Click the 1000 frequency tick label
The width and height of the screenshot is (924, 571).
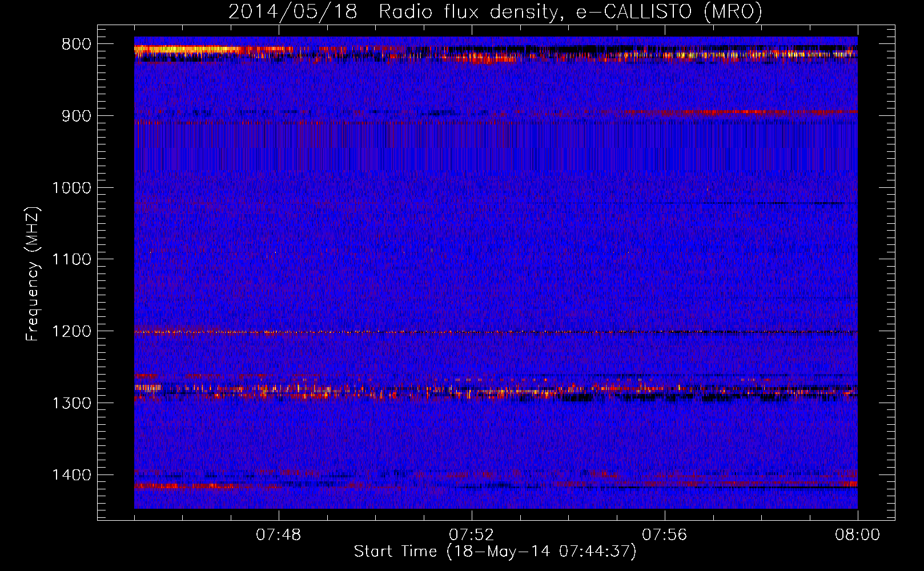click(71, 188)
